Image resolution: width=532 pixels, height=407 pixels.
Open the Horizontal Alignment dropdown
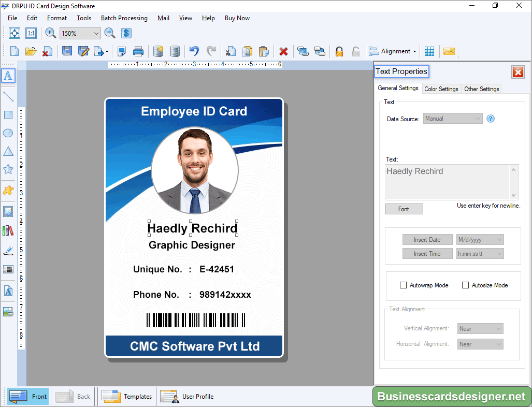coord(480,344)
